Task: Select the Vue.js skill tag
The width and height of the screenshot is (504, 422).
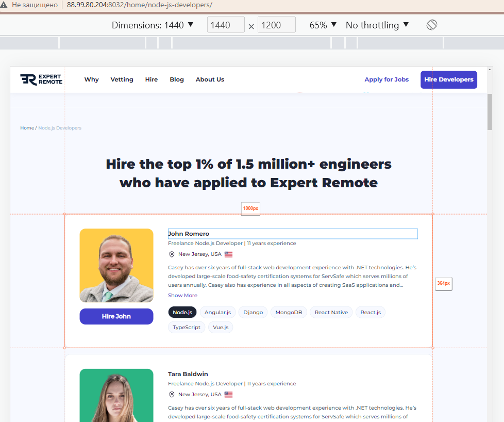Action: coord(221,328)
